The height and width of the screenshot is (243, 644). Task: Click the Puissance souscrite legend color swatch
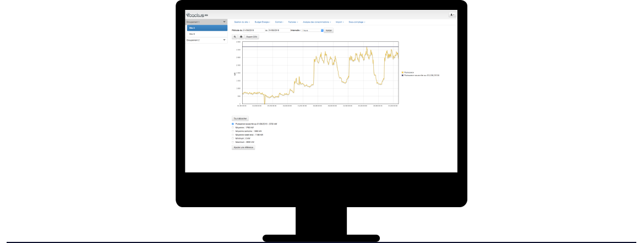point(402,75)
